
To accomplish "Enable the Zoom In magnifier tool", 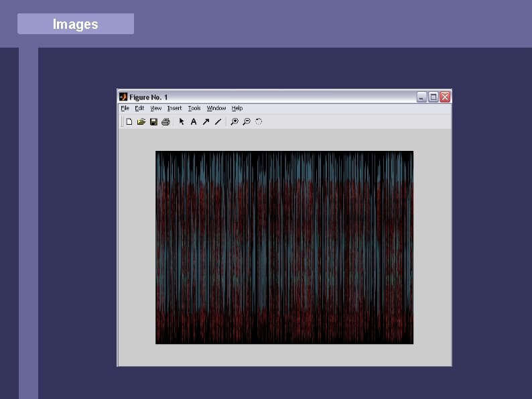I will tap(234, 121).
